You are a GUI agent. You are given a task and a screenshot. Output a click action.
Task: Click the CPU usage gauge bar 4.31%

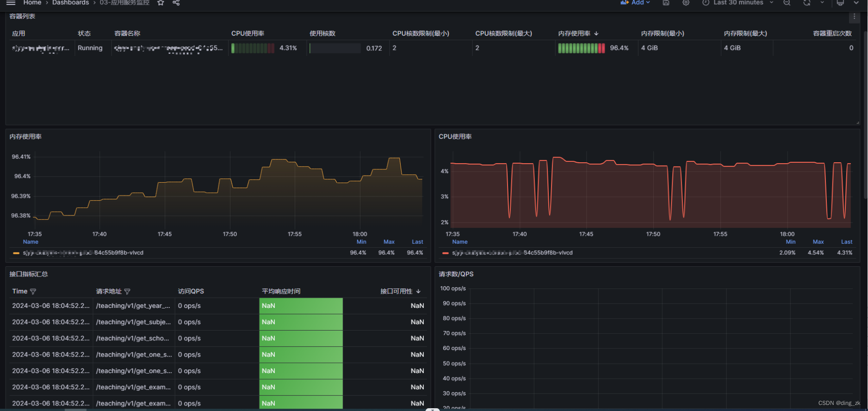[x=253, y=48]
